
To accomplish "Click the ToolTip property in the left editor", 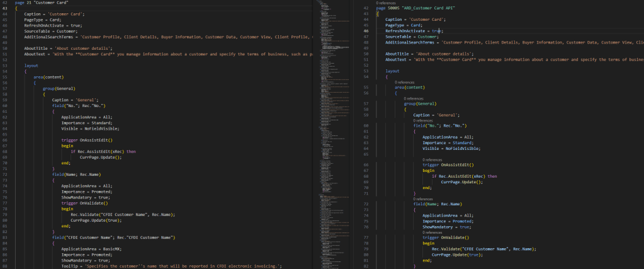I will coord(71,266).
